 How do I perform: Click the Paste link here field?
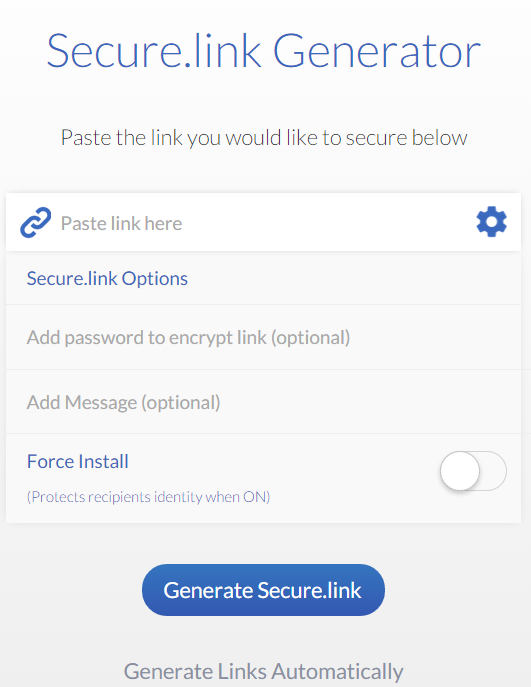[263, 223]
